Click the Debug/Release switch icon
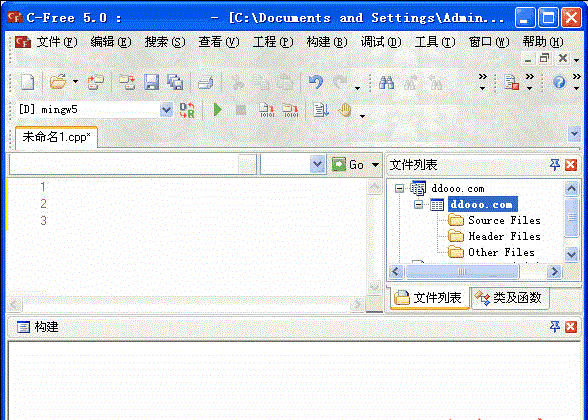This screenshot has height=420, width=588. [187, 110]
